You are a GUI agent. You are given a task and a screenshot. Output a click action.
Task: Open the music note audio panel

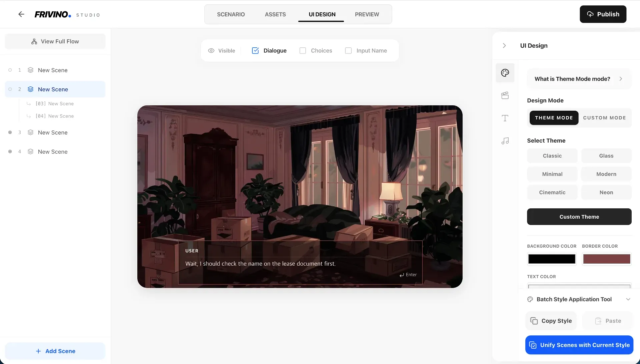point(505,141)
